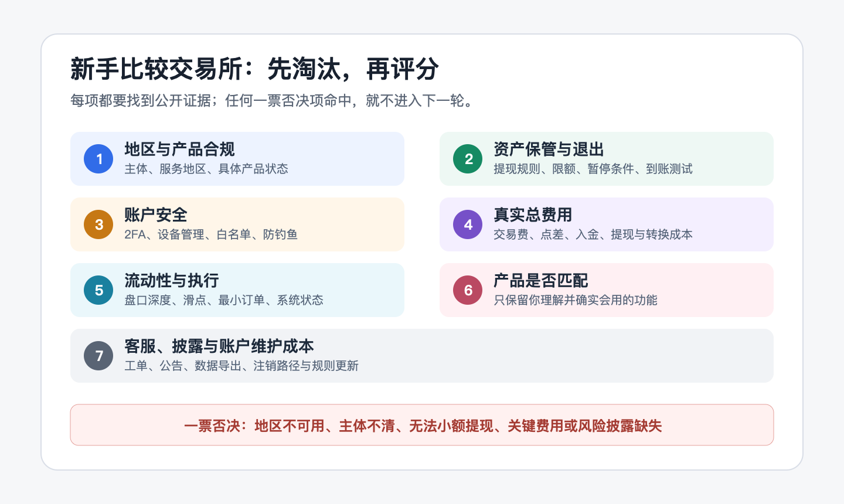844x504 pixels.
Task: Click the purple number 4 circle badge
Action: coord(468,224)
